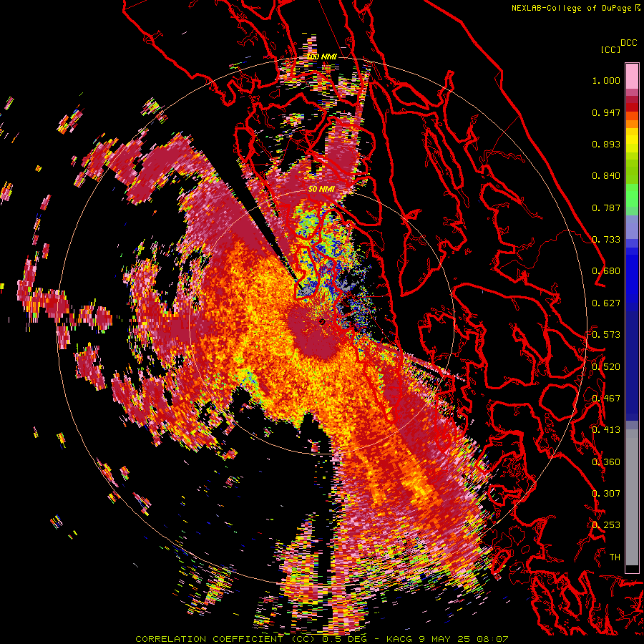Select the 1.000 value on the color scale
644x644 pixels.
click(606, 80)
